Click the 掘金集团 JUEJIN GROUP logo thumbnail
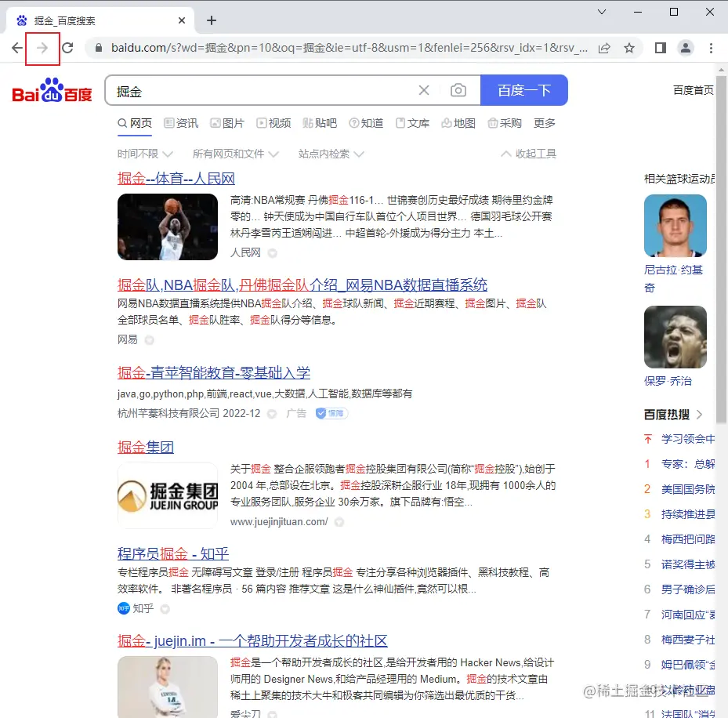Viewport: 728px width, 718px height. pos(168,495)
